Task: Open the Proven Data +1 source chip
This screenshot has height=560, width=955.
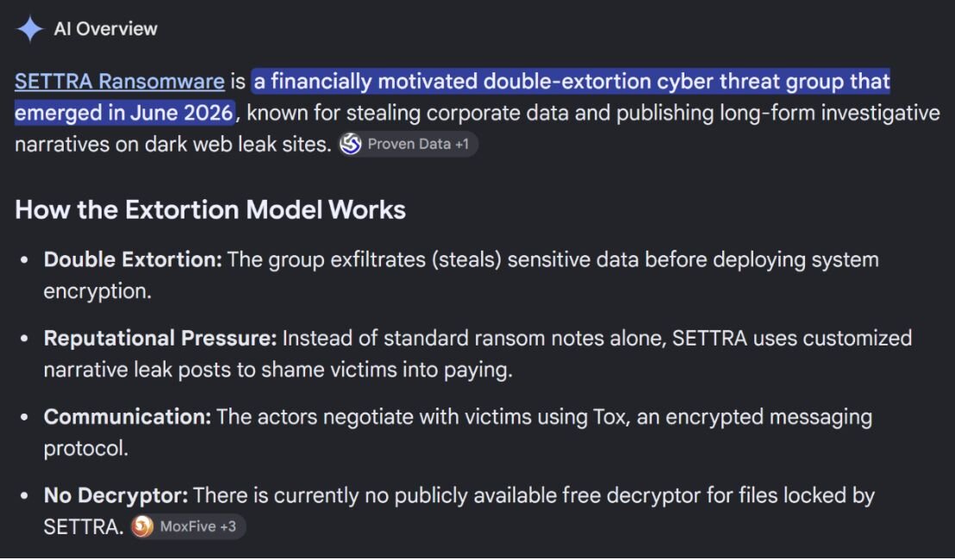Action: pos(408,144)
